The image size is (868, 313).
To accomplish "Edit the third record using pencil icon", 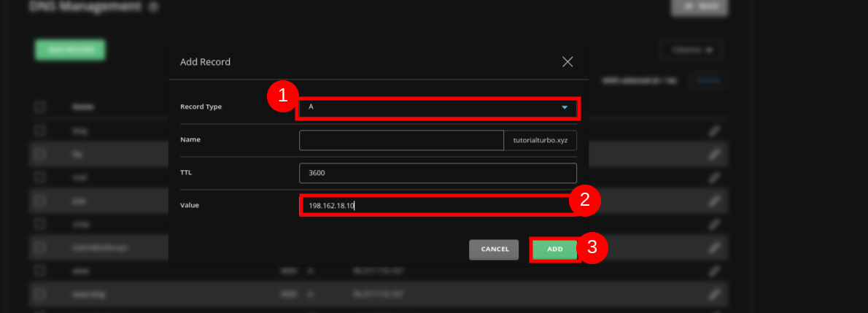I will point(714,178).
